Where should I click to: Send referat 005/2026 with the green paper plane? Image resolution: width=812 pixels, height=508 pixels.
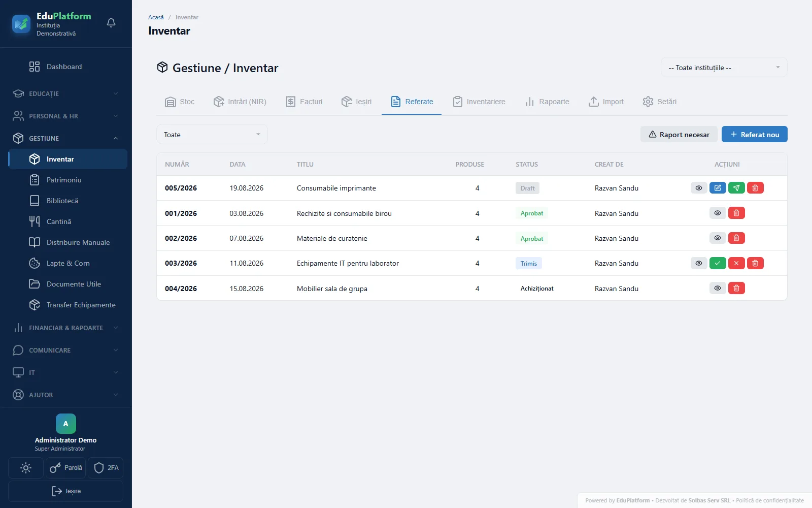[736, 188]
